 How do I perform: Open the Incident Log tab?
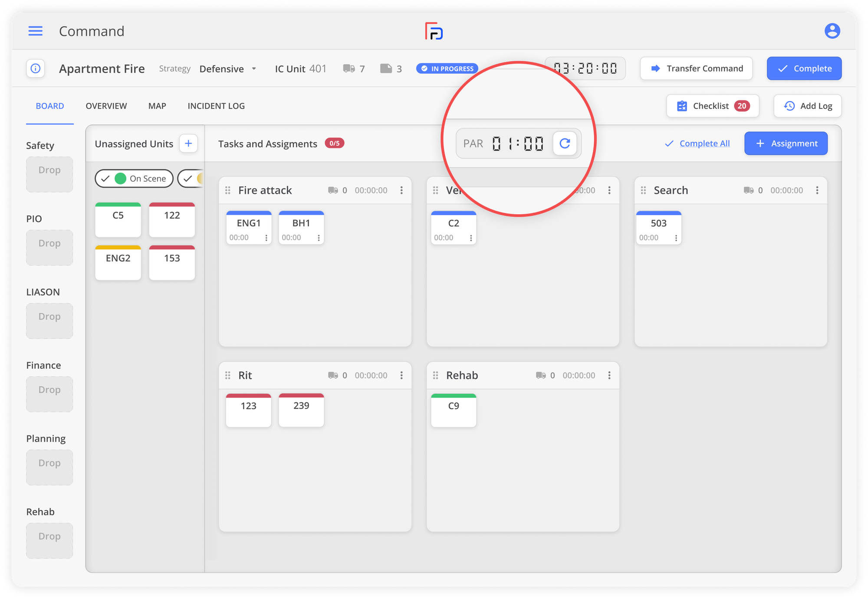point(216,106)
